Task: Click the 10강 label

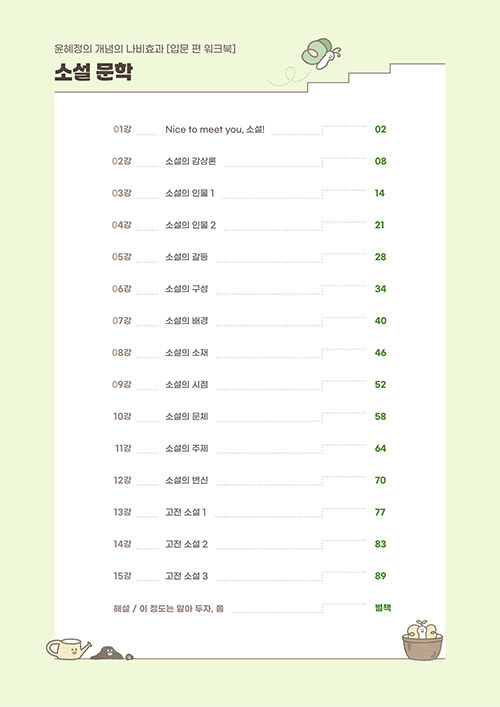Action: point(122,416)
